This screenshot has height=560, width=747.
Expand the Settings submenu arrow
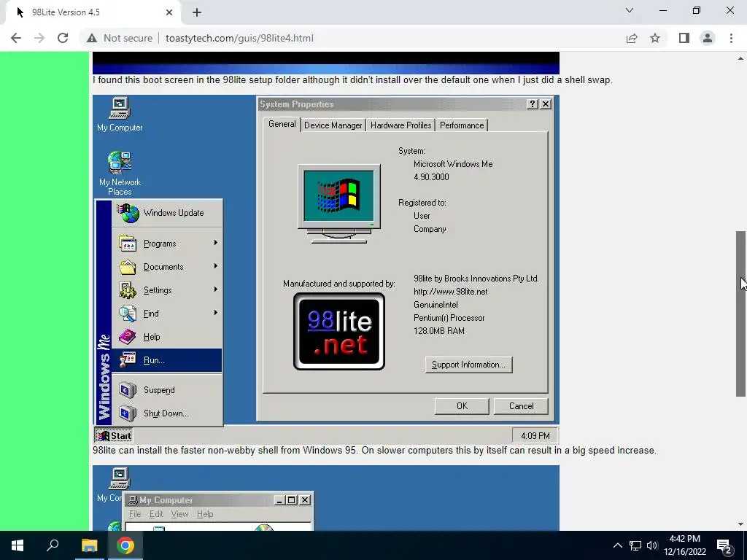(x=216, y=289)
